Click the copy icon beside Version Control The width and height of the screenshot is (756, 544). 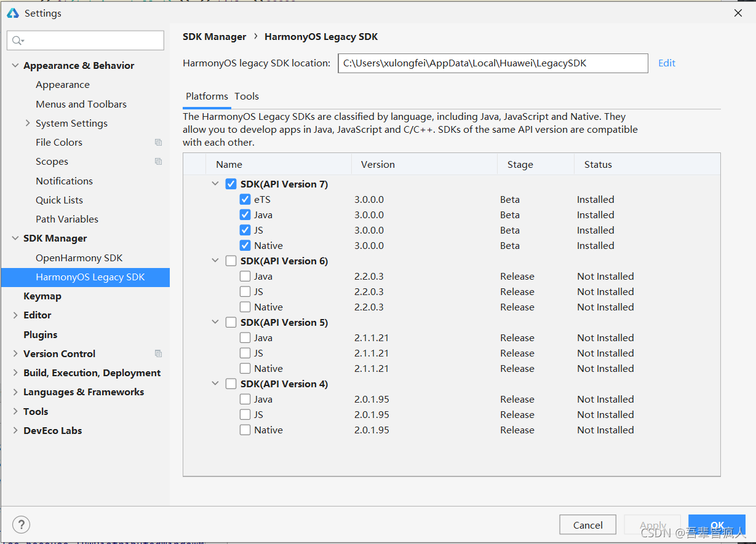[158, 354]
